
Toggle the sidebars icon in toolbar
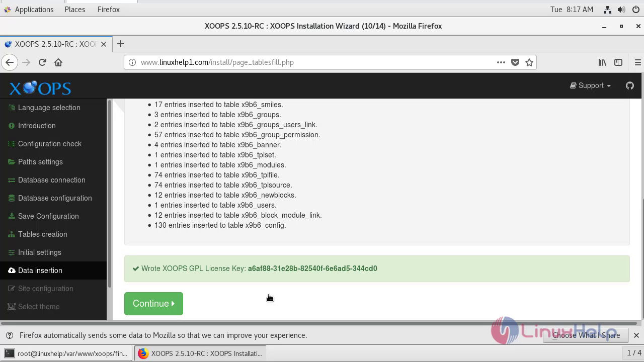click(x=618, y=62)
